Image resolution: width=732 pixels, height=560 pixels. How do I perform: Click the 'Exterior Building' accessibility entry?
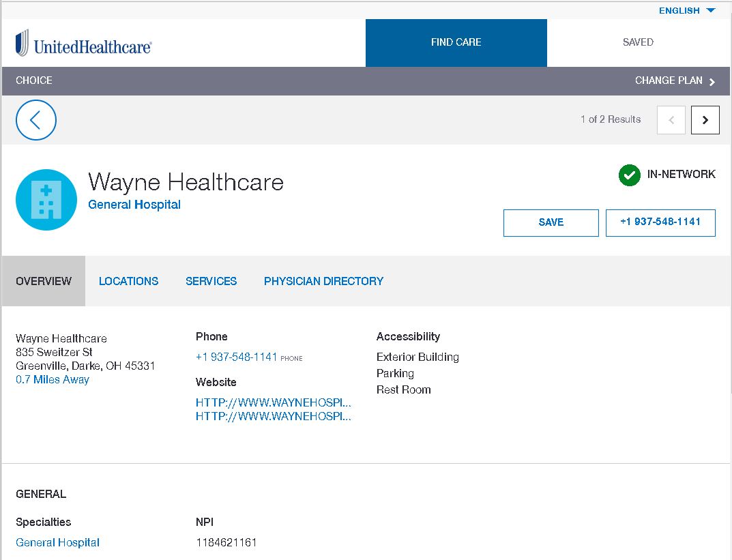418,357
